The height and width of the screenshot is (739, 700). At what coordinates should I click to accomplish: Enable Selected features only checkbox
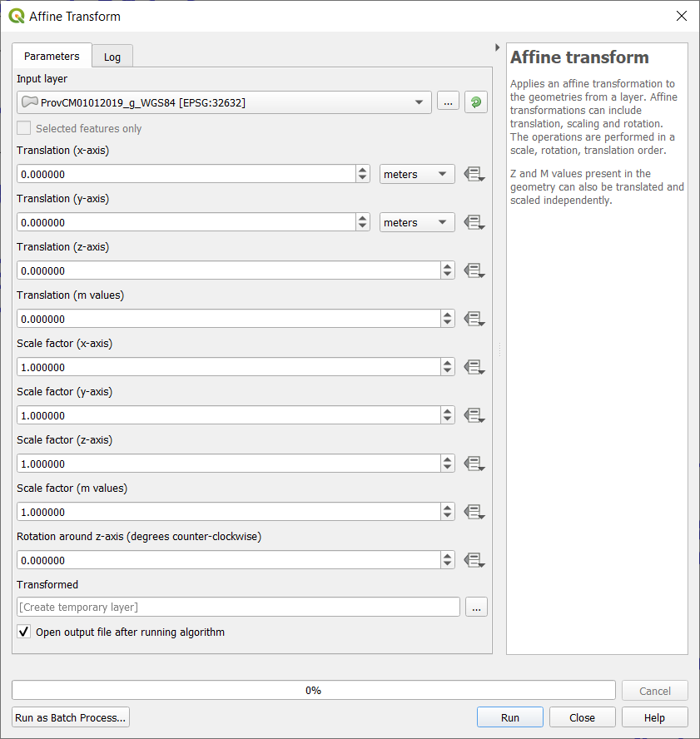point(24,129)
